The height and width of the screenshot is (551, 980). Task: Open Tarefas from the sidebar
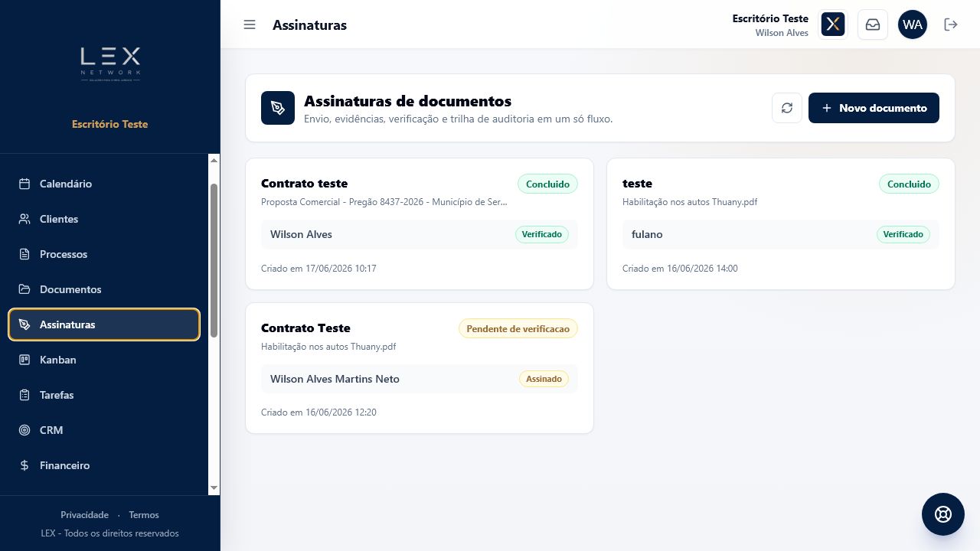point(104,395)
